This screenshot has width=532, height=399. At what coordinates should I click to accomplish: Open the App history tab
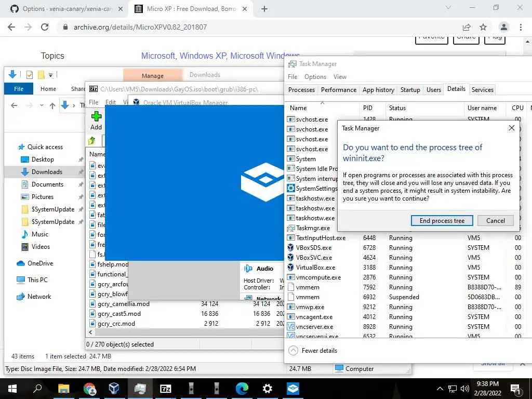click(x=378, y=90)
